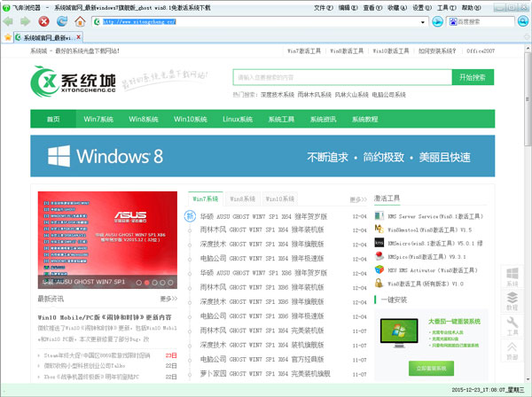
Task: Select the fifth slideshow dot indicator
Action: click(170, 282)
